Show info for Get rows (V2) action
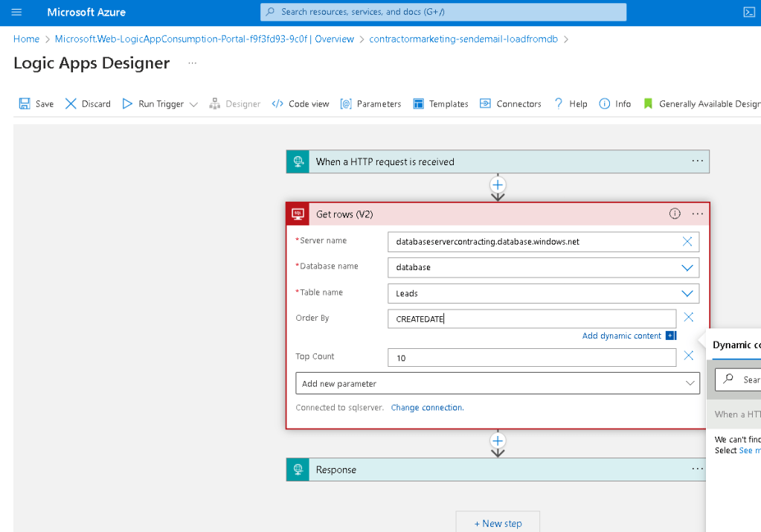The height and width of the screenshot is (532, 761). click(x=675, y=214)
